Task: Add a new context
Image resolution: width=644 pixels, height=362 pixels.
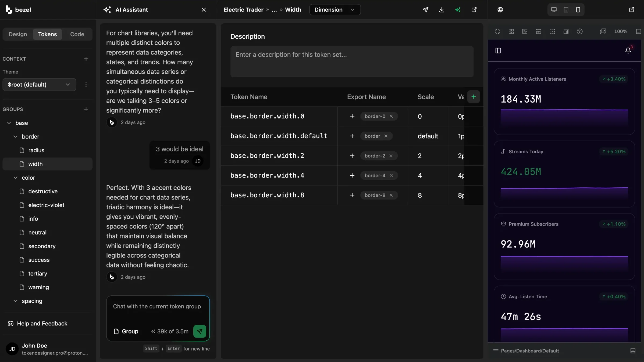Action: [86, 59]
